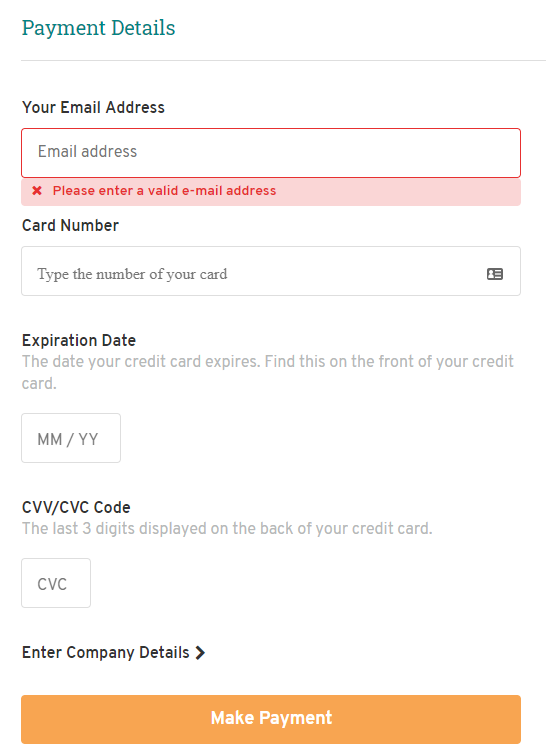Click the Your Email Address label
Image resolution: width=546 pixels, height=754 pixels.
click(x=93, y=107)
